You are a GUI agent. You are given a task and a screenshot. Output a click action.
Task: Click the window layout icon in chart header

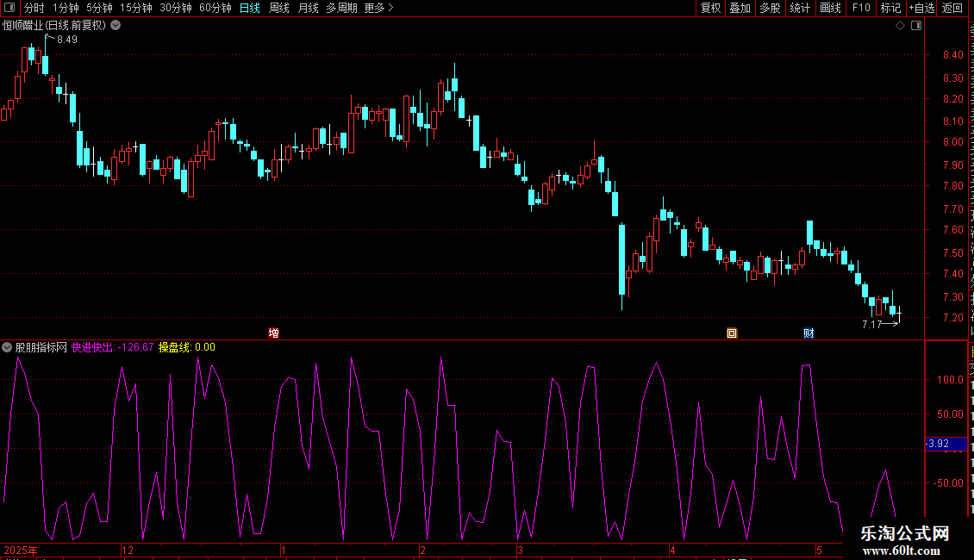(916, 26)
